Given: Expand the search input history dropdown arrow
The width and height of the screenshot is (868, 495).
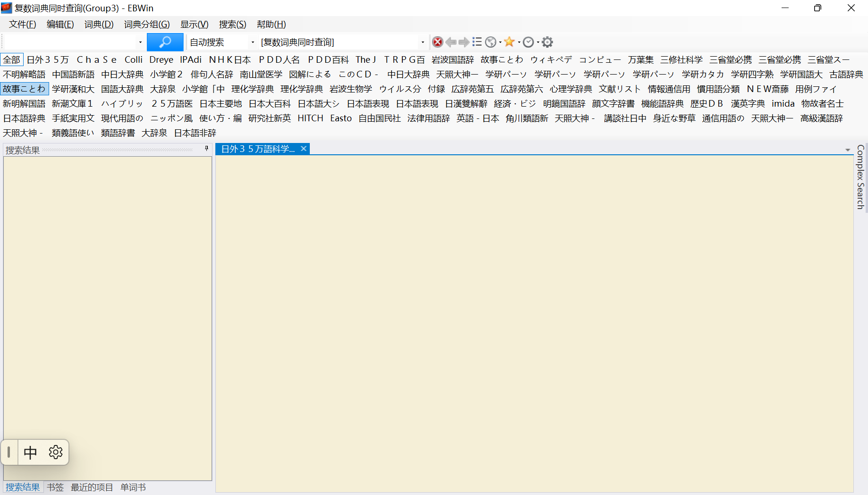Looking at the screenshot, I should 140,42.
